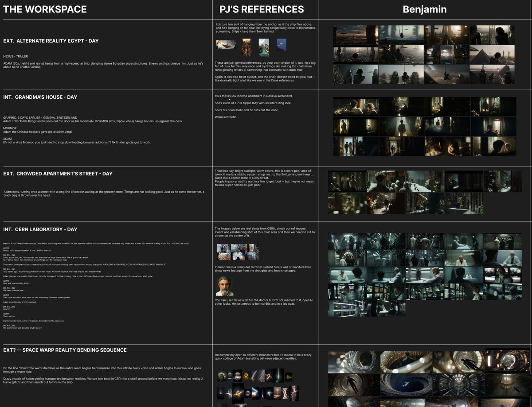Click the 'These are just general references' note
This screenshot has width=532, height=407.
(265, 66)
